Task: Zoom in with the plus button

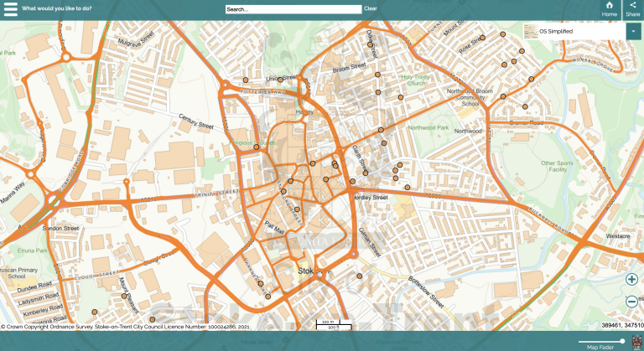Action: pyautogui.click(x=631, y=280)
